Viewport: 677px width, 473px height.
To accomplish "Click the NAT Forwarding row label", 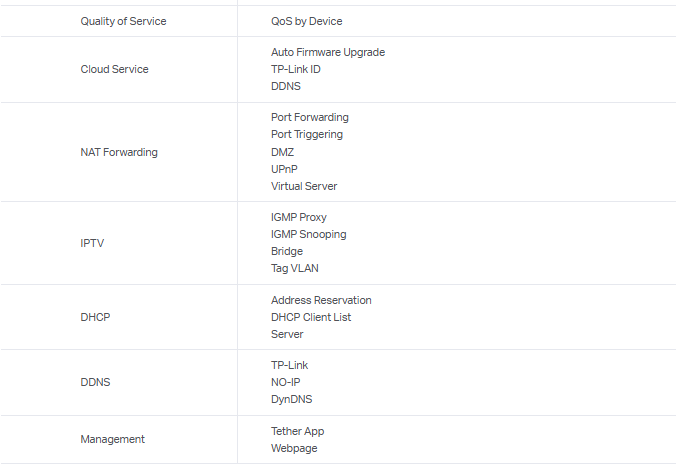I will 119,152.
